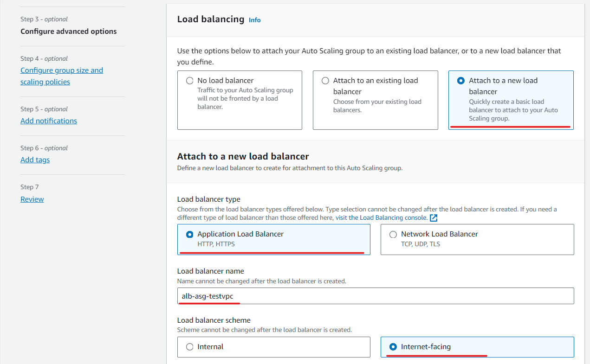Select the No load balancer radio option
Viewport: 590px width, 364px height.
click(189, 81)
